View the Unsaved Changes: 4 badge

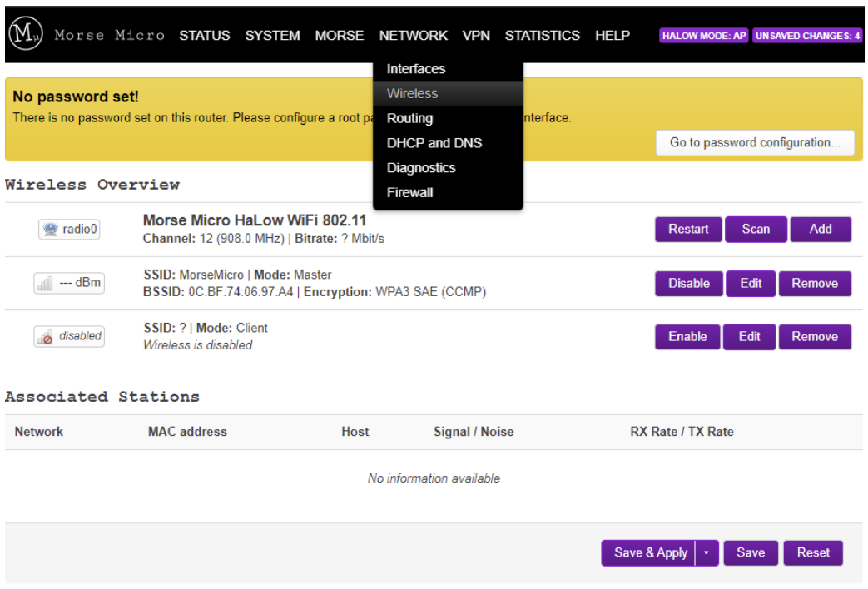point(807,36)
